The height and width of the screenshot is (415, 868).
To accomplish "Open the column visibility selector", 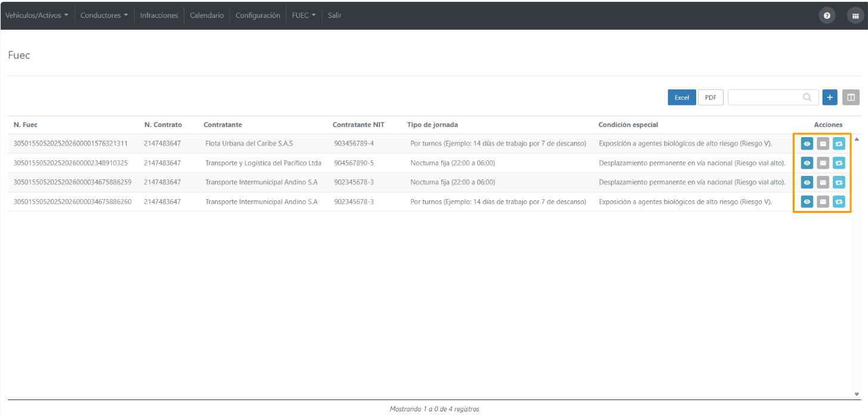I will tap(851, 97).
